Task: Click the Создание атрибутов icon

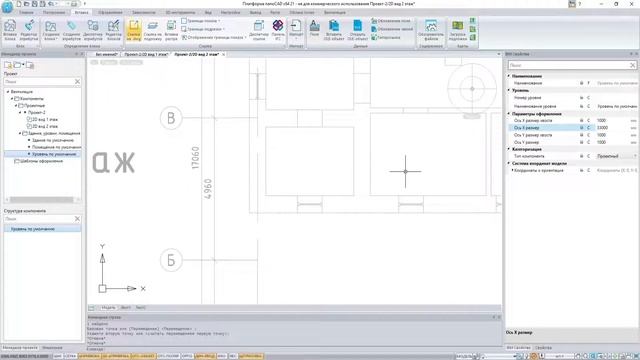Action: point(71,29)
